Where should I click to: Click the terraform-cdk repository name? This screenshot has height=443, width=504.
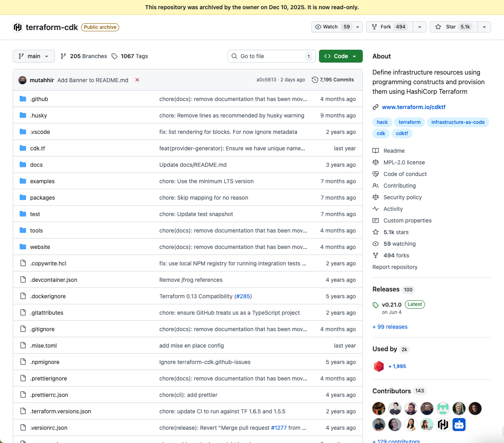(52, 27)
